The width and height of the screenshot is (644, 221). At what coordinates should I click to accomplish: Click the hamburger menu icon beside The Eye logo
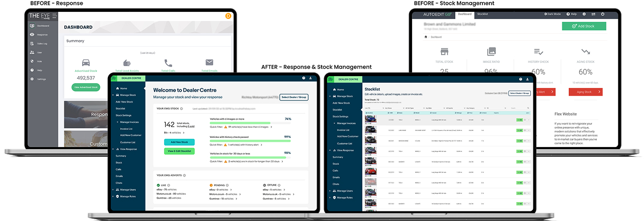point(55,16)
